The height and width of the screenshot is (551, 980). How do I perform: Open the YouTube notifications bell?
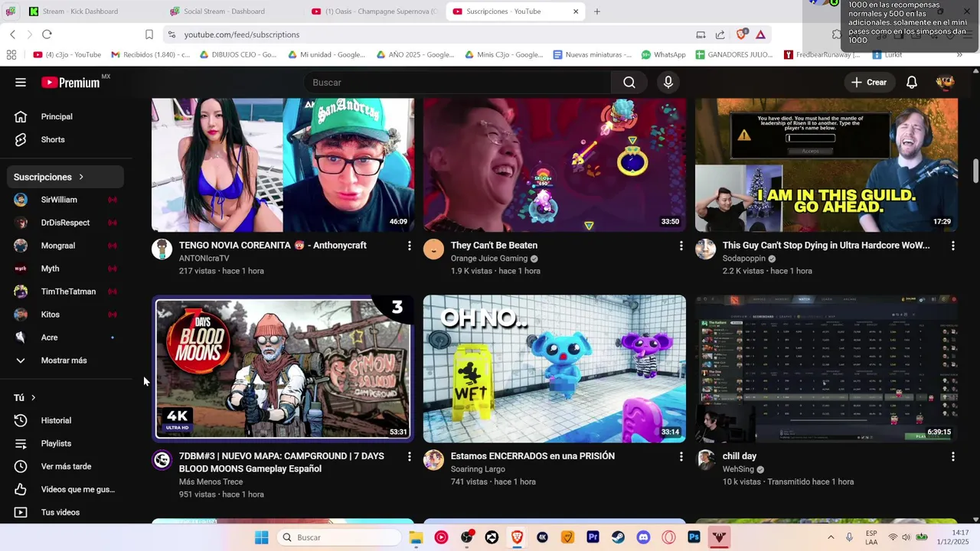912,83
